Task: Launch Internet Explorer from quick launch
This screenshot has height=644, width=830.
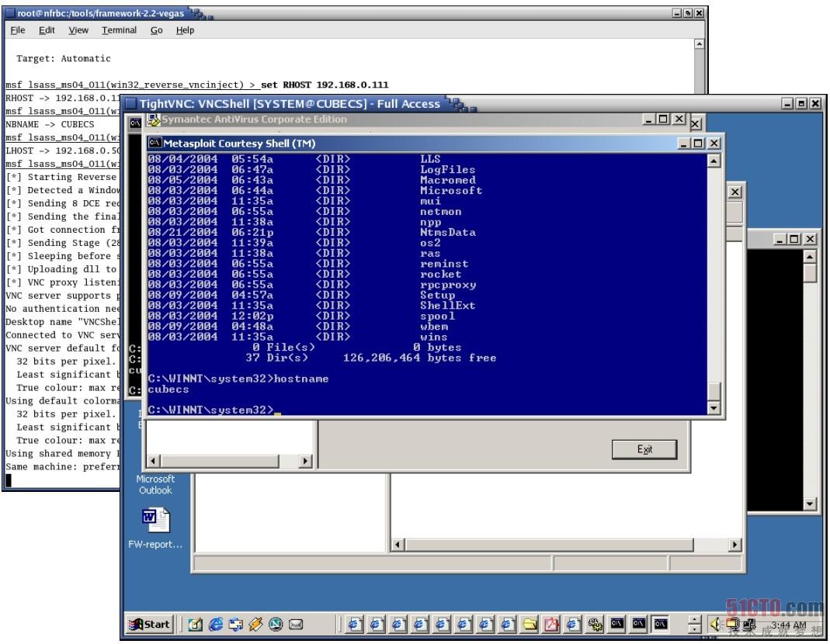Action: point(215,625)
